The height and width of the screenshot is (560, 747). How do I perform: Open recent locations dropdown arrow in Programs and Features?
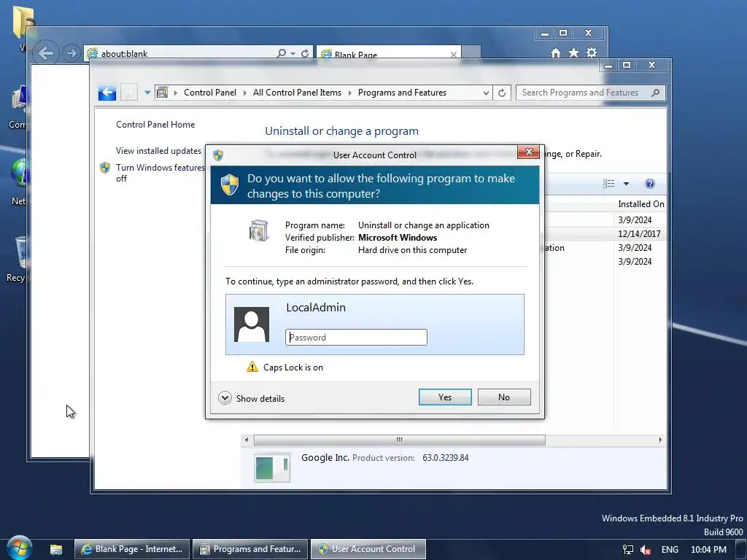tap(147, 93)
